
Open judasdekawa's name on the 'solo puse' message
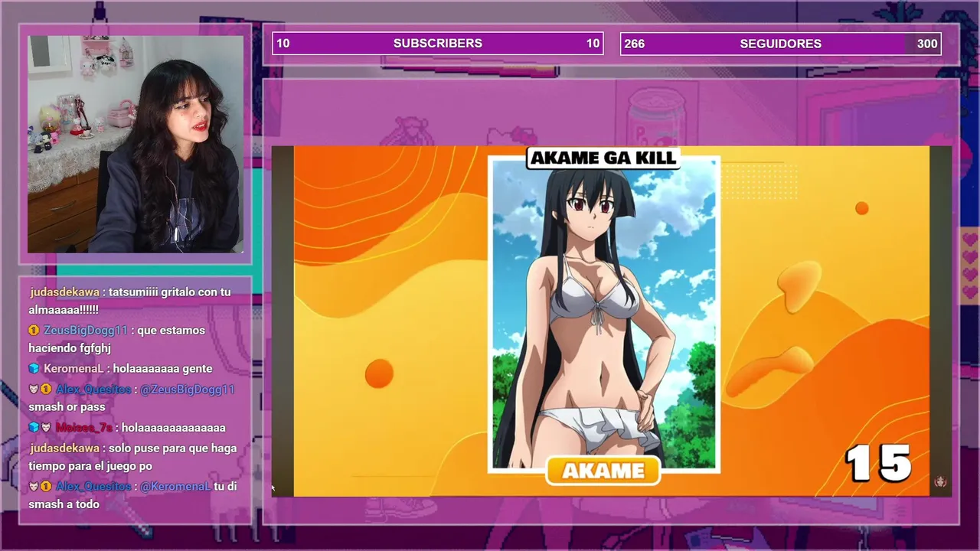(64, 448)
